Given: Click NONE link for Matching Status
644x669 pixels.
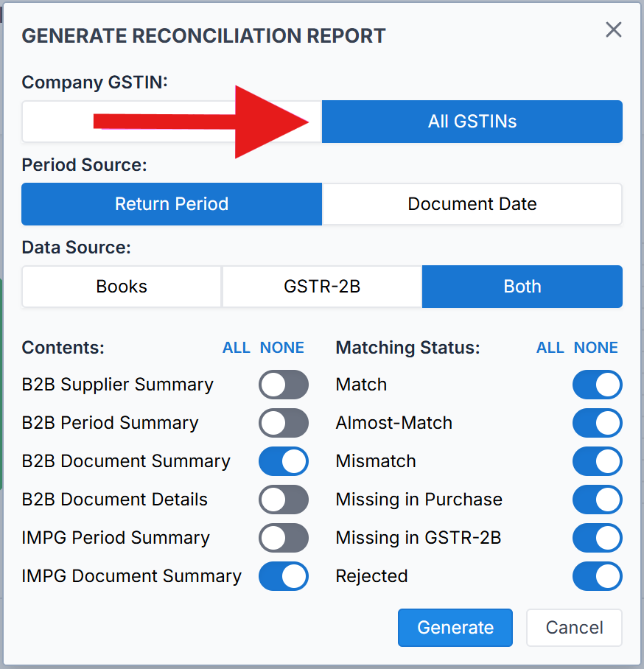Looking at the screenshot, I should click(x=596, y=348).
